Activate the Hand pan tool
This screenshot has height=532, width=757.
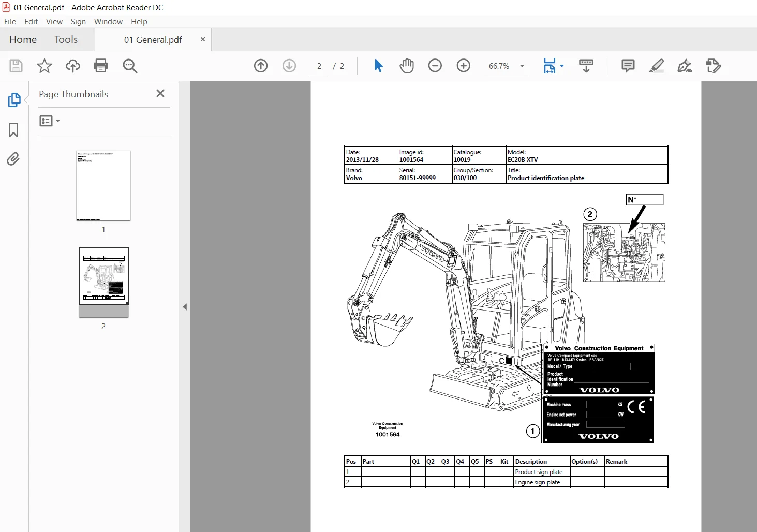click(x=407, y=66)
